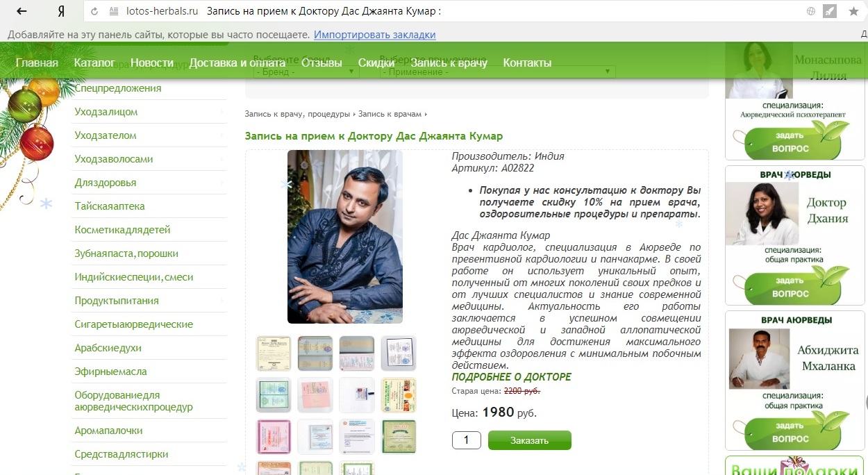
Task: Open the Каталог menu item
Action: (x=94, y=62)
